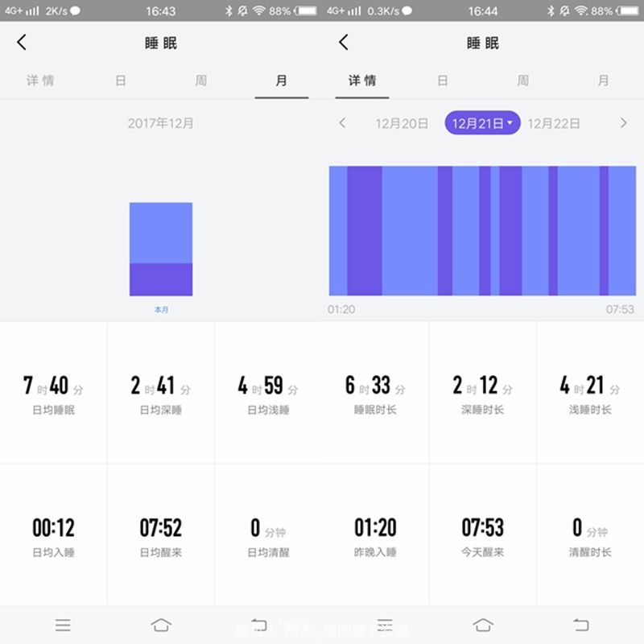Switch to the 月 (month) tab
This screenshot has width=644, height=644.
point(280,80)
